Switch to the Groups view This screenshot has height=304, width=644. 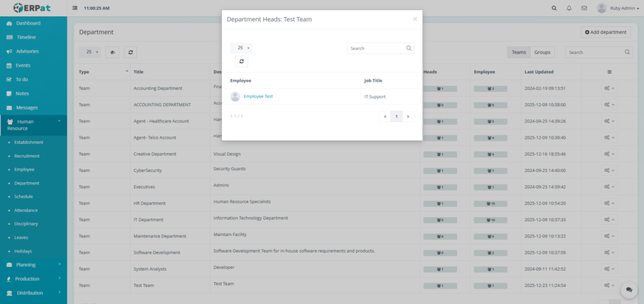(543, 52)
